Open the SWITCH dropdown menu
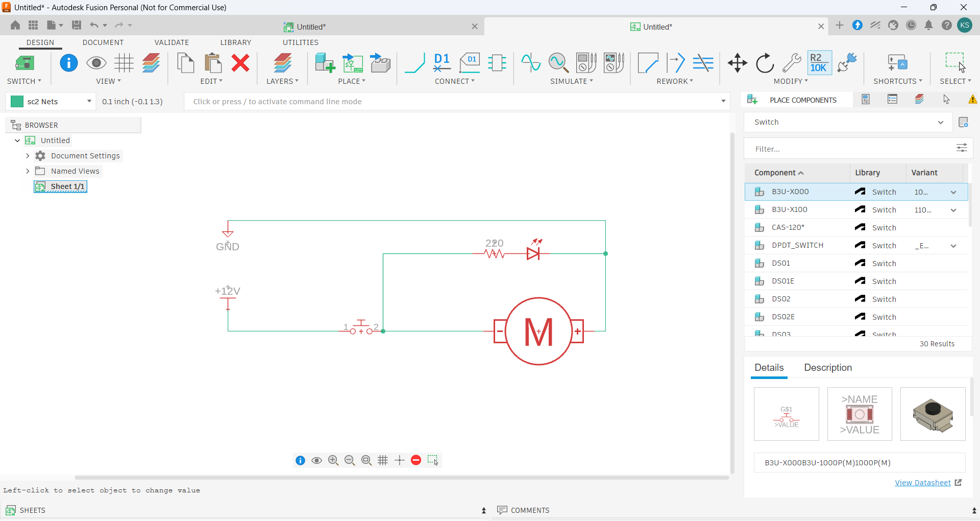 tap(24, 81)
